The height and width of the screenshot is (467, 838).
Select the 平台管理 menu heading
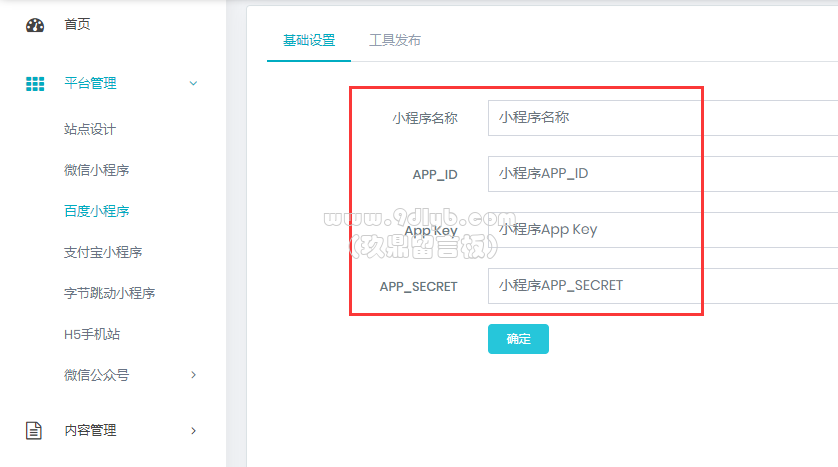(x=90, y=83)
